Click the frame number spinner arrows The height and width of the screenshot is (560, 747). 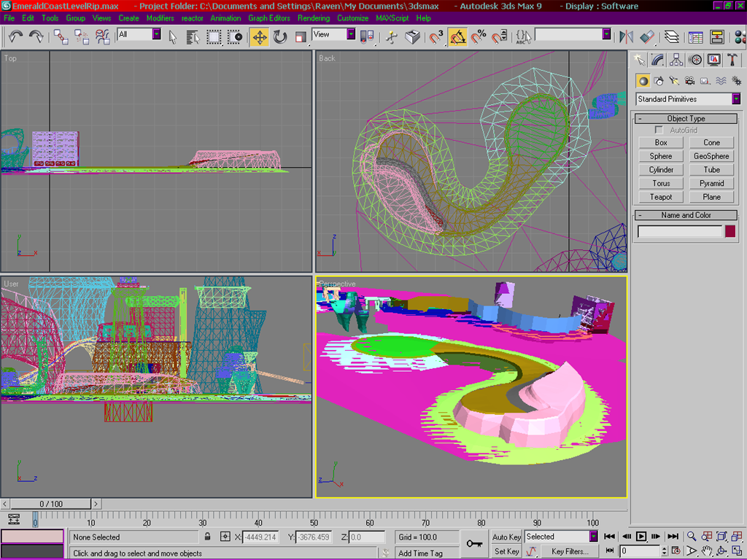(665, 551)
